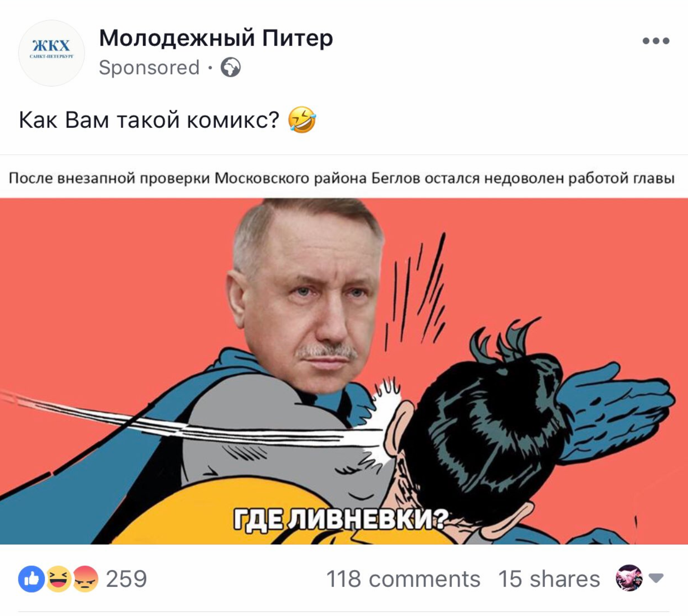
Task: Click the Haha laughing reaction icon
Action: point(58,578)
